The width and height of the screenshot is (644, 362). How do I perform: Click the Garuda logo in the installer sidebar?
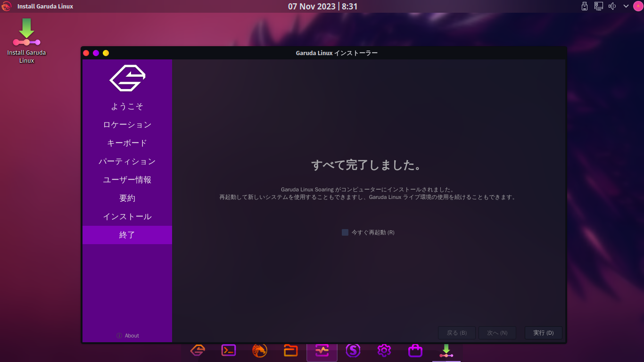[x=127, y=78]
